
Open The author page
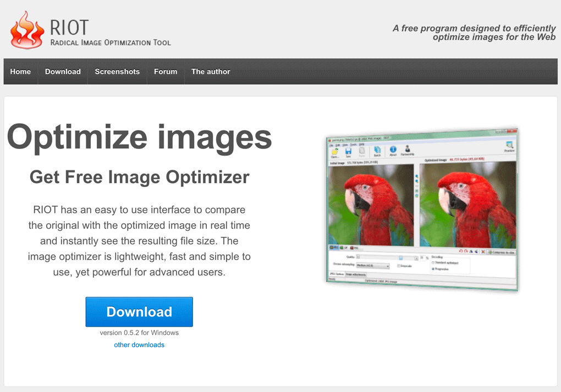(211, 71)
